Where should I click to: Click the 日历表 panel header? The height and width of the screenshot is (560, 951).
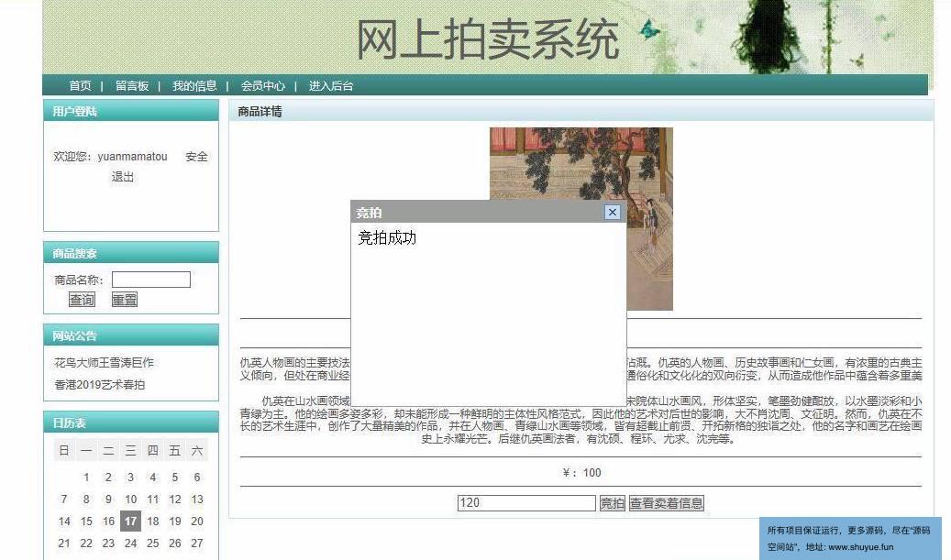coord(131,423)
